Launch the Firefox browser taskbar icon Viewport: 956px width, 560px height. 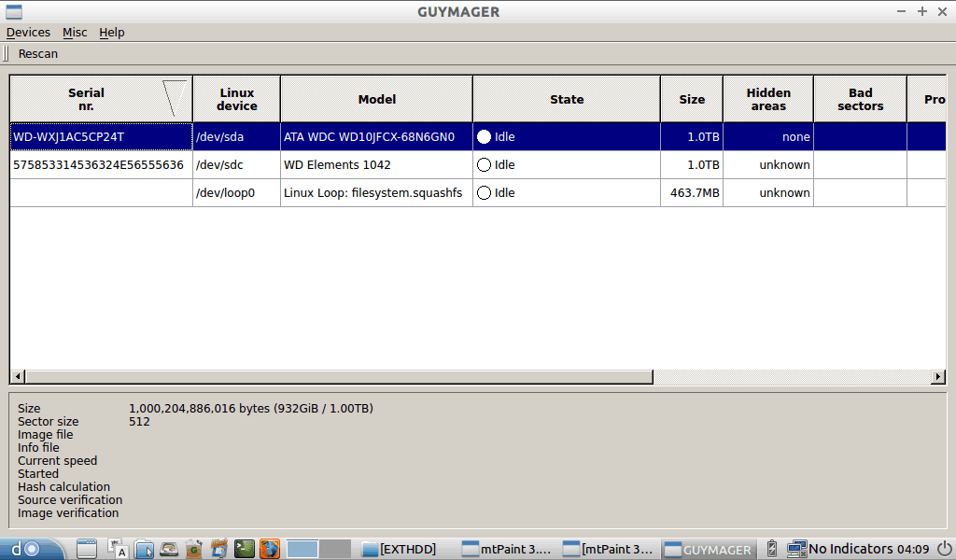coord(270,549)
